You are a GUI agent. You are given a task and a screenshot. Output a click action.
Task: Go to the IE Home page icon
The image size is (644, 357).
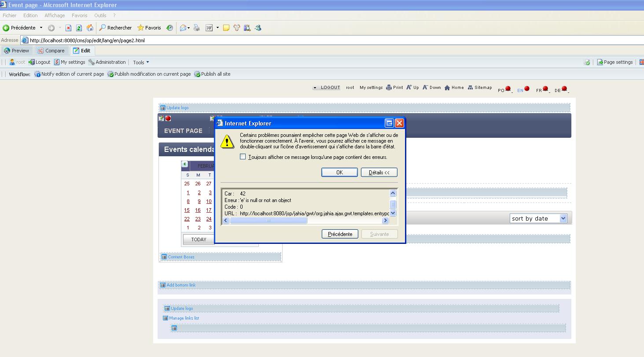click(90, 28)
